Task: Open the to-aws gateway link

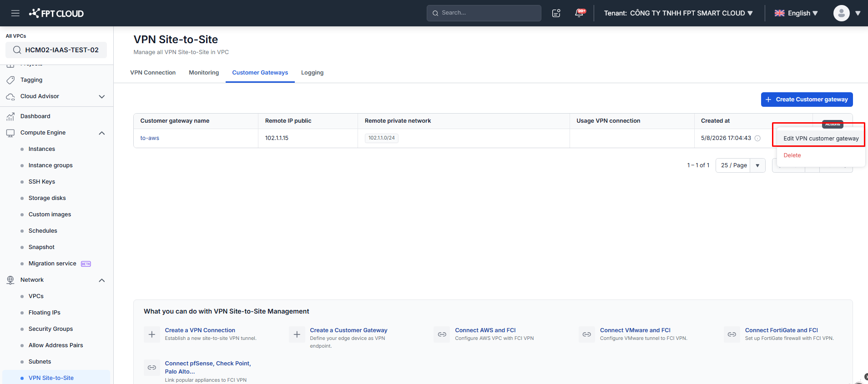Action: click(x=150, y=138)
